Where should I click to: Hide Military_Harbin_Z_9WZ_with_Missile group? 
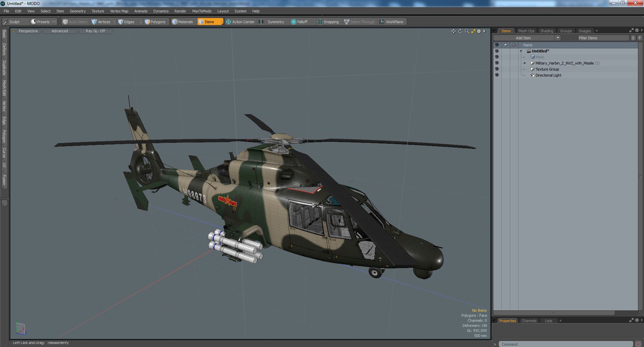[x=497, y=63]
